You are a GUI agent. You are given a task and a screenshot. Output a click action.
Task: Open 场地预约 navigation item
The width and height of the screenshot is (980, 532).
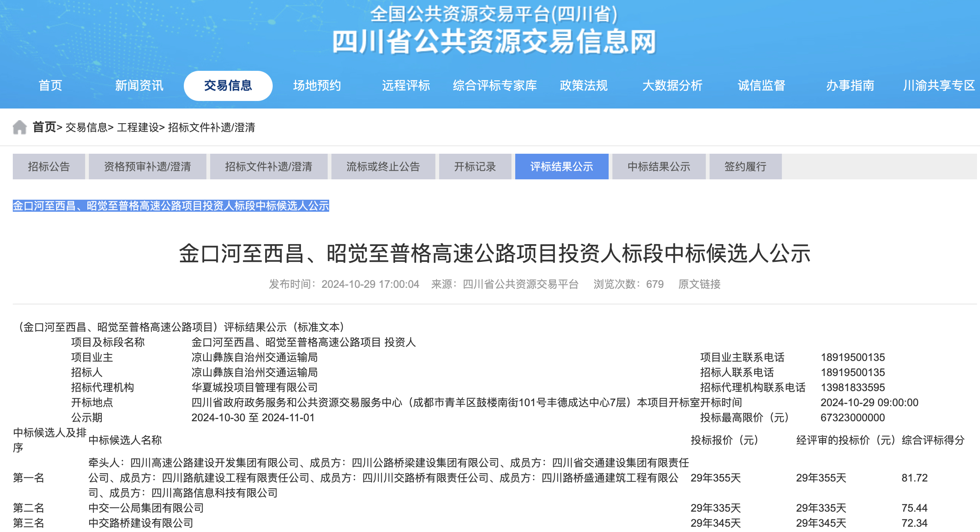point(317,86)
